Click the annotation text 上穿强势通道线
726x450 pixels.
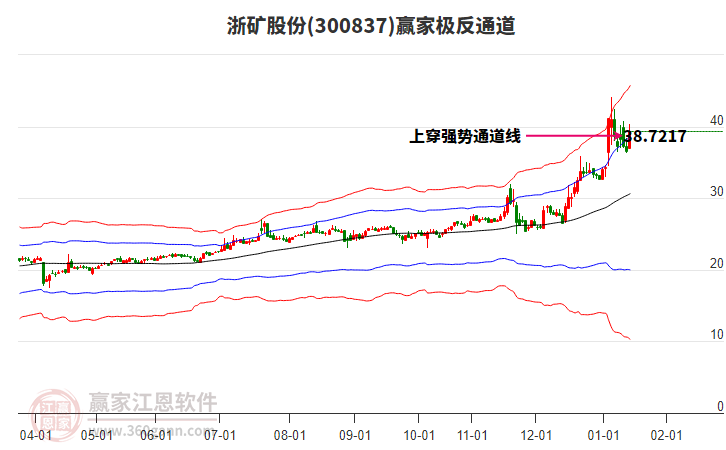tap(465, 136)
